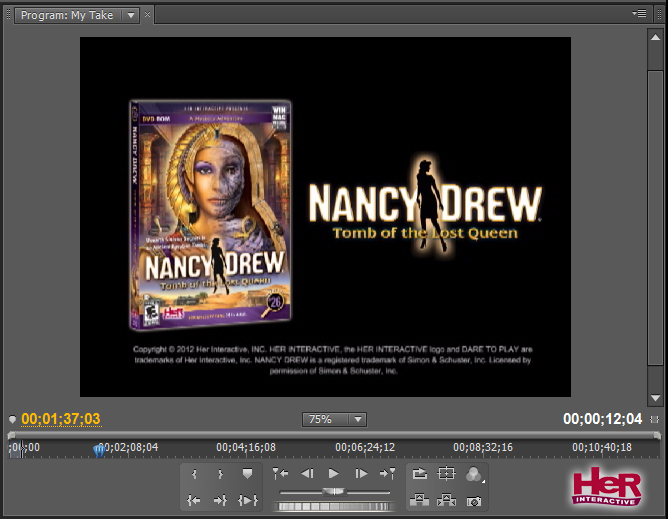Screen dimensions: 668x519
Task: Click the current timecode 00;01;37;03
Action: pos(61,419)
